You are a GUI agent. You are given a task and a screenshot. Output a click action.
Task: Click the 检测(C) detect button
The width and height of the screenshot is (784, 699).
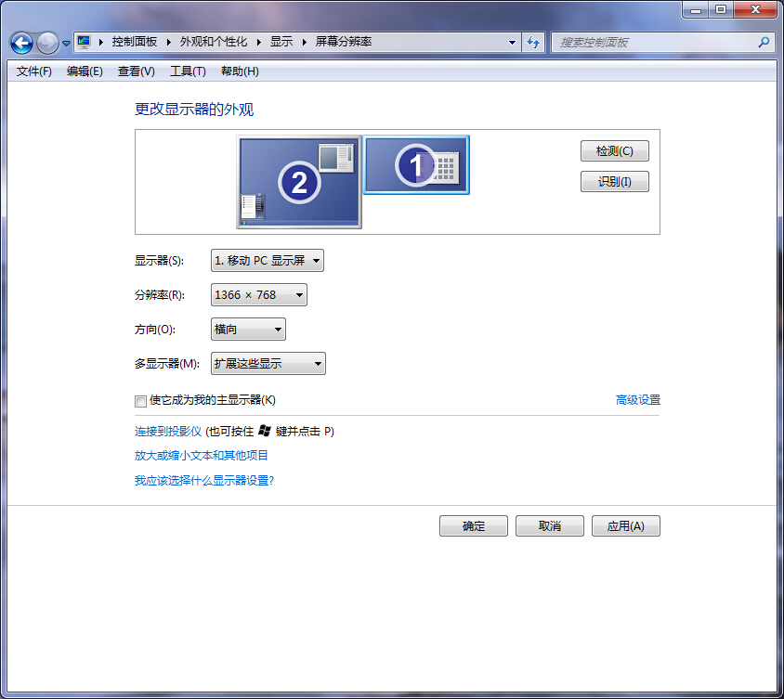click(615, 151)
